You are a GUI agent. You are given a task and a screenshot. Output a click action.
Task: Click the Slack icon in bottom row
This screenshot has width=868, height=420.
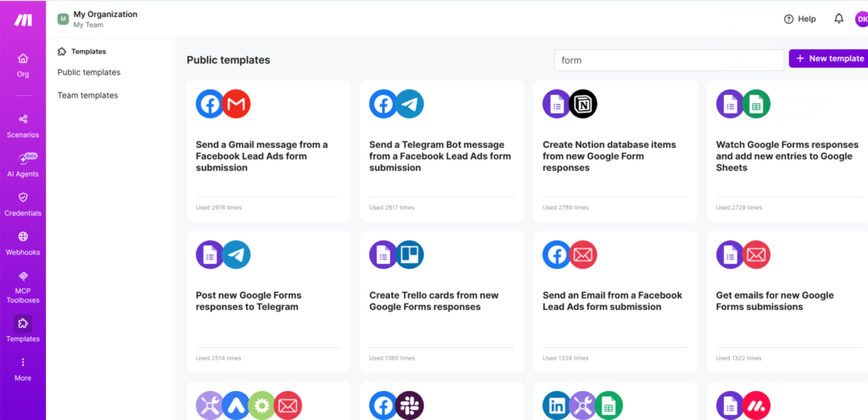[409, 406]
